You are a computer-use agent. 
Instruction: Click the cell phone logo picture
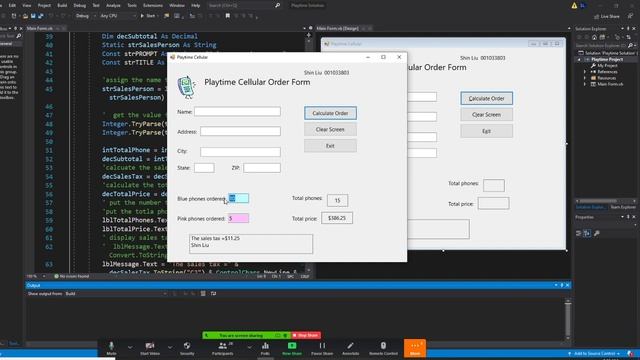coord(186,87)
